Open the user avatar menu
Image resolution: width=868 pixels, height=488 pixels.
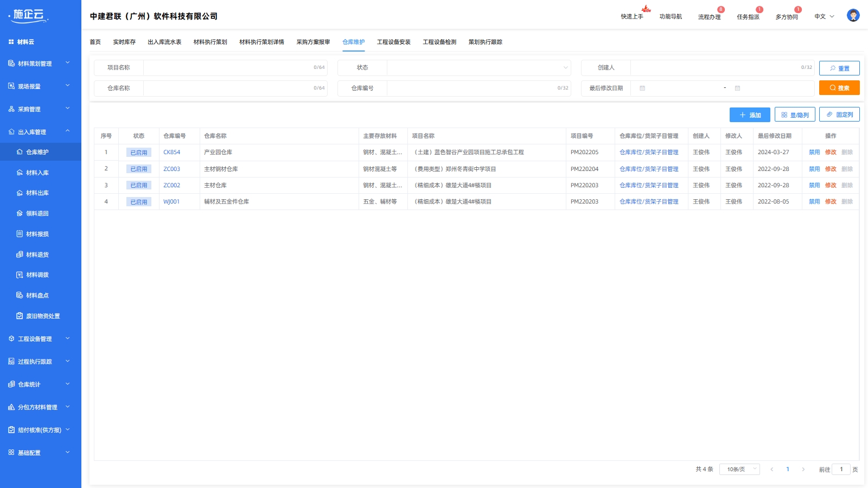point(853,15)
